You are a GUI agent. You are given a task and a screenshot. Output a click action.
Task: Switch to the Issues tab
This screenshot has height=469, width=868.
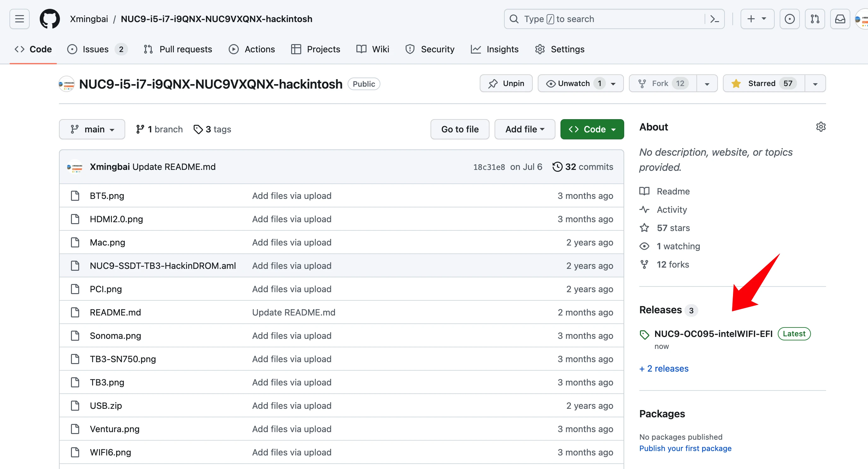coord(97,49)
